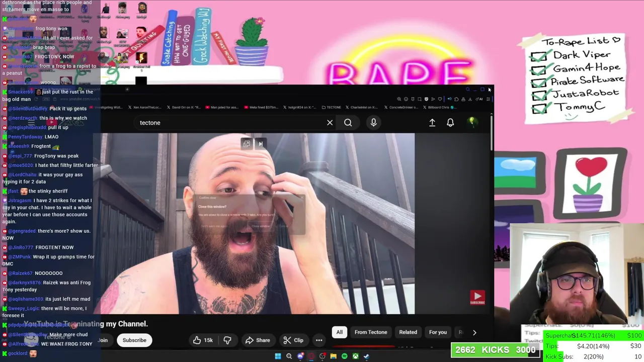Dislike the video with thumbs down
Image resolution: width=644 pixels, height=362 pixels.
pyautogui.click(x=227, y=340)
